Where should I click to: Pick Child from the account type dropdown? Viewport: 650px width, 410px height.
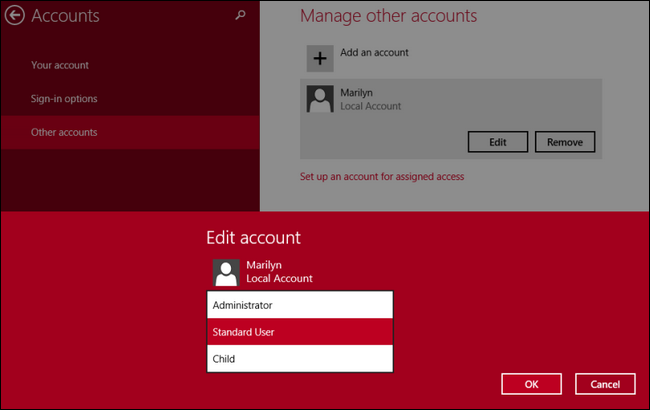pyautogui.click(x=300, y=358)
